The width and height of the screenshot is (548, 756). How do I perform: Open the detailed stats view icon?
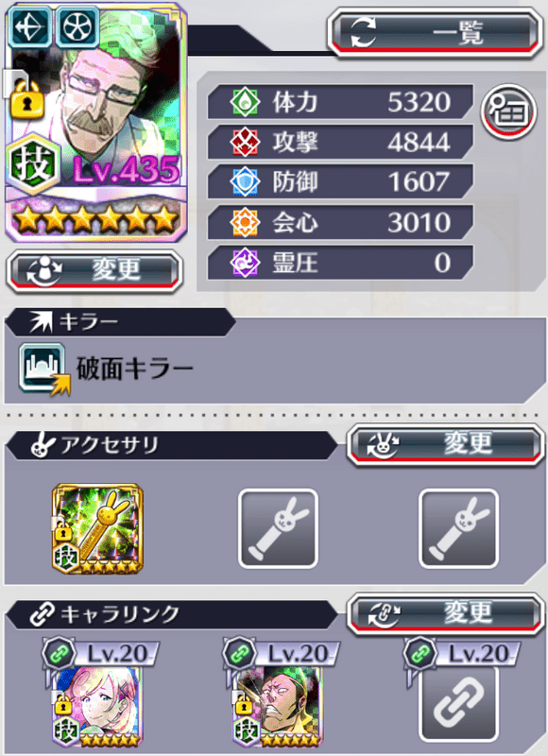click(x=509, y=111)
